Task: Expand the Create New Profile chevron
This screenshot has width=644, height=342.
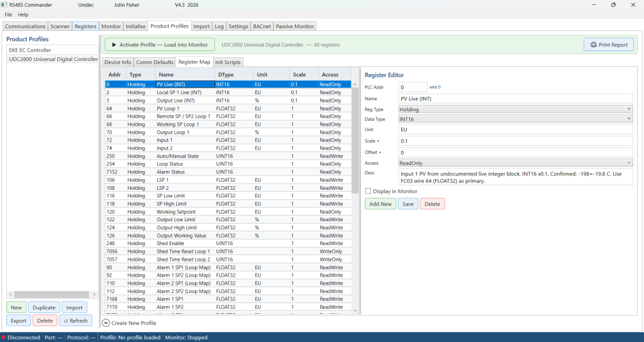Action: coord(106,323)
